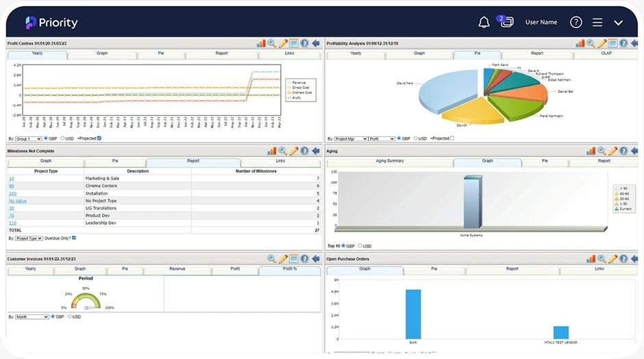
Task: Uncheck Projected checkbox in Profit Centres
Action: click(99, 138)
